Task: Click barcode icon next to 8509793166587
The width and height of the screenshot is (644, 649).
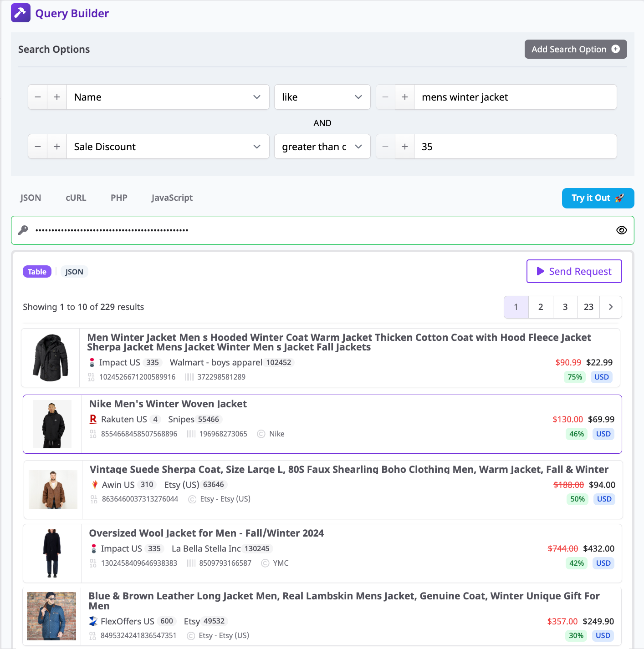Action: coord(191,563)
